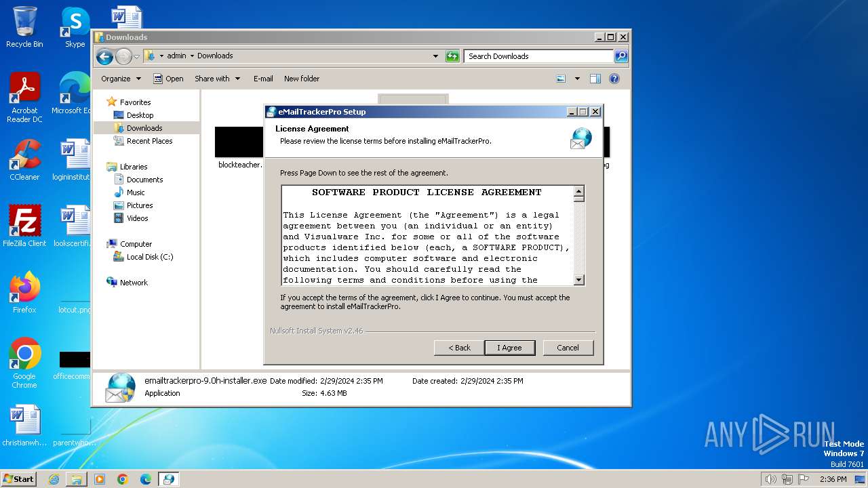Click the Explorer Back arrow button
This screenshot has width=868, height=488.
pyautogui.click(x=104, y=56)
